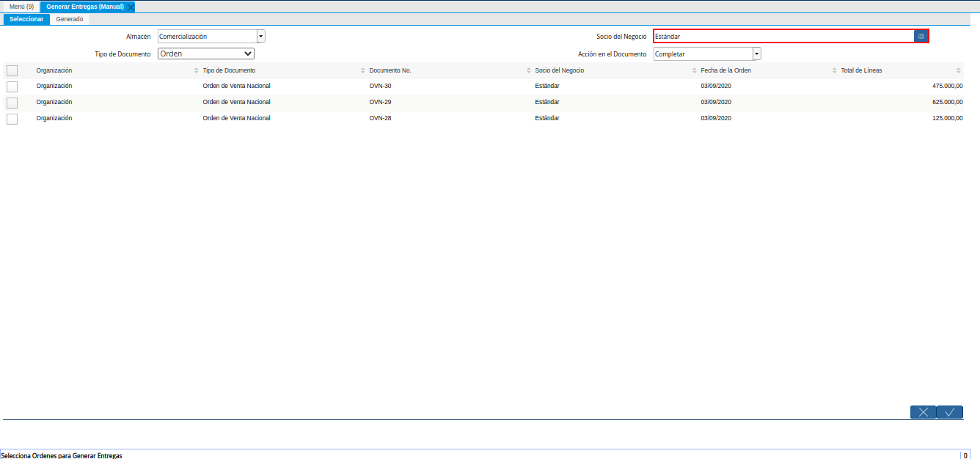Click the Socio del Negocio text field
The height and width of the screenshot is (459, 980).
click(783, 36)
